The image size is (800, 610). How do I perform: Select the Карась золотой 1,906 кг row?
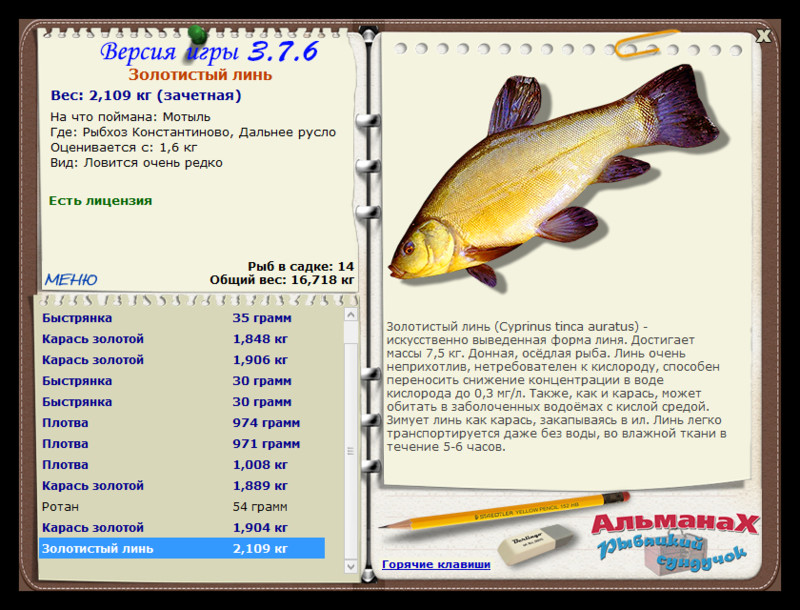tap(182, 360)
